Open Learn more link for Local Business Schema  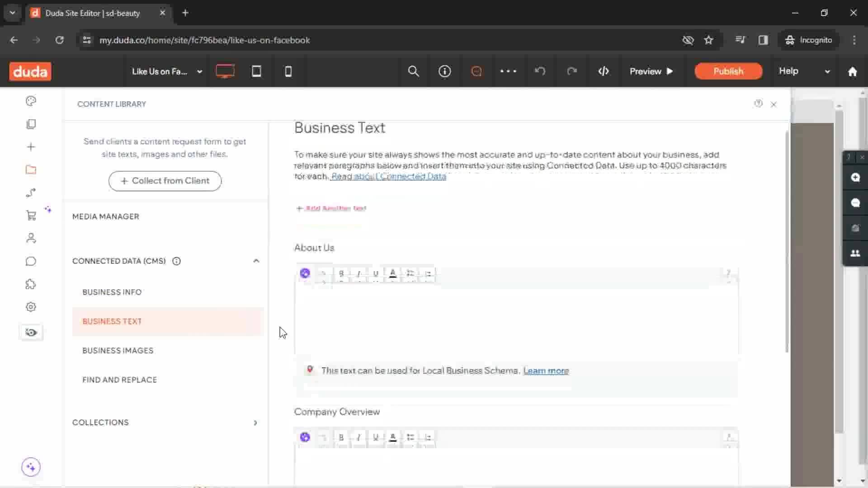(546, 371)
